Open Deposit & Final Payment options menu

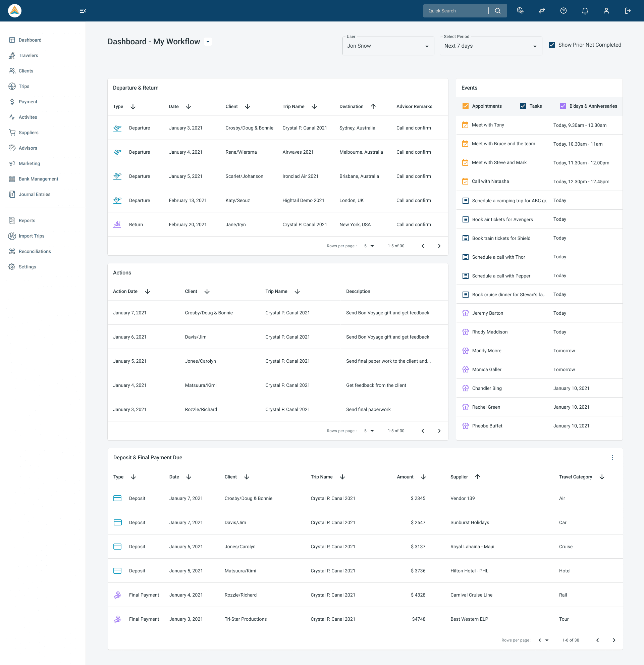(x=612, y=458)
